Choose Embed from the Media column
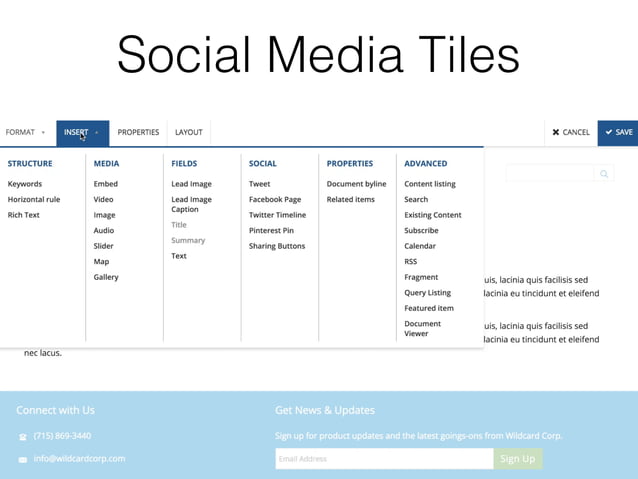This screenshot has height=479, width=638. click(x=106, y=184)
